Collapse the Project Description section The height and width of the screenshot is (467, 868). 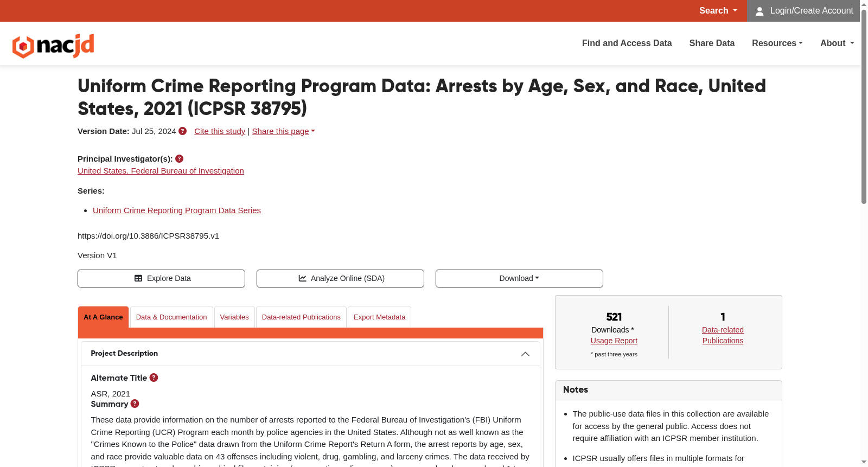[x=525, y=354]
